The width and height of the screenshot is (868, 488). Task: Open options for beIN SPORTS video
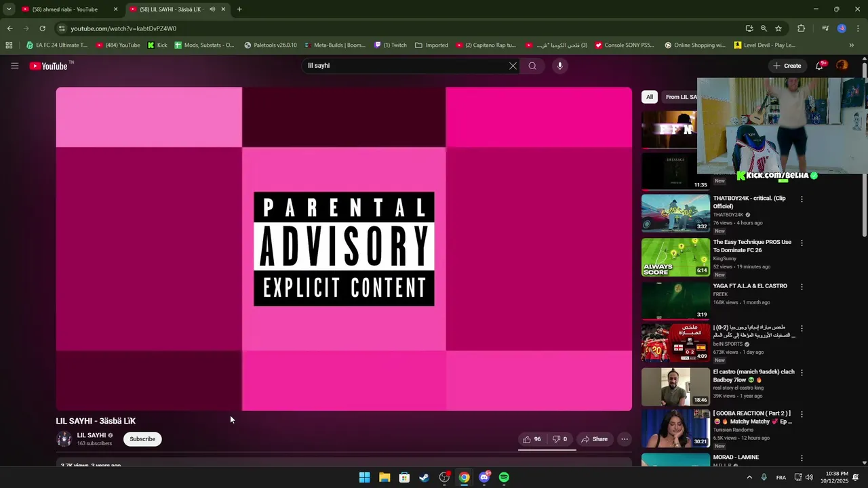802,329
